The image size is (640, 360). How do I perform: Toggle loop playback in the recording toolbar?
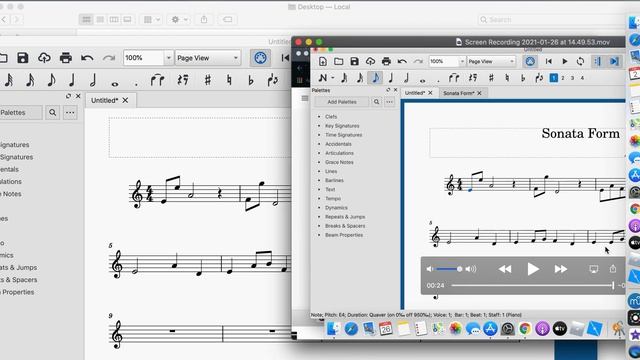(x=580, y=61)
